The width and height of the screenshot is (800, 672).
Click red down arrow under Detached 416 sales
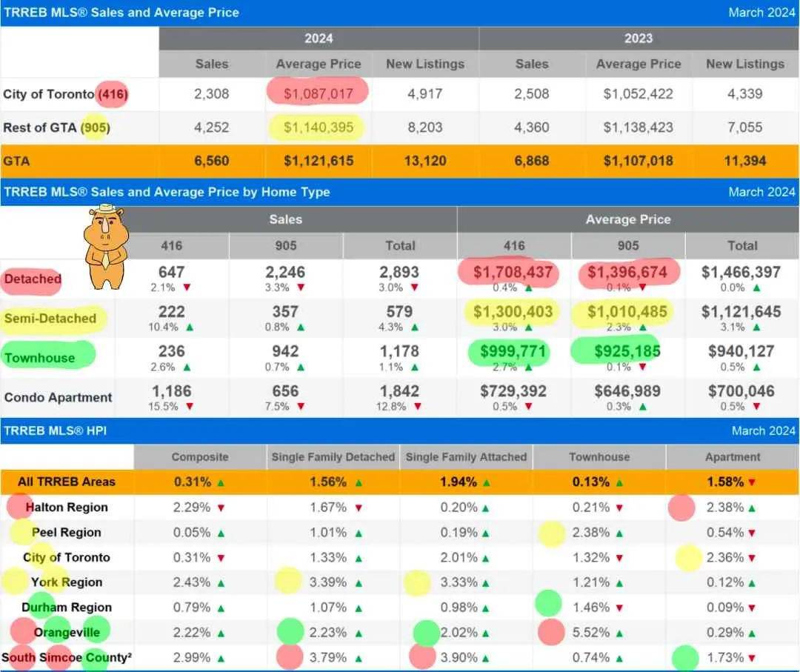pyautogui.click(x=187, y=288)
